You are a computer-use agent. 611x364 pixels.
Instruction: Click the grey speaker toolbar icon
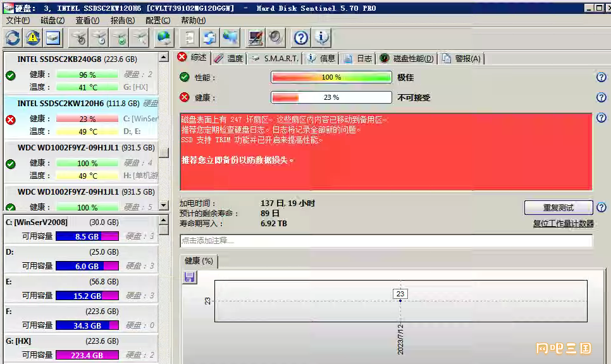point(276,38)
